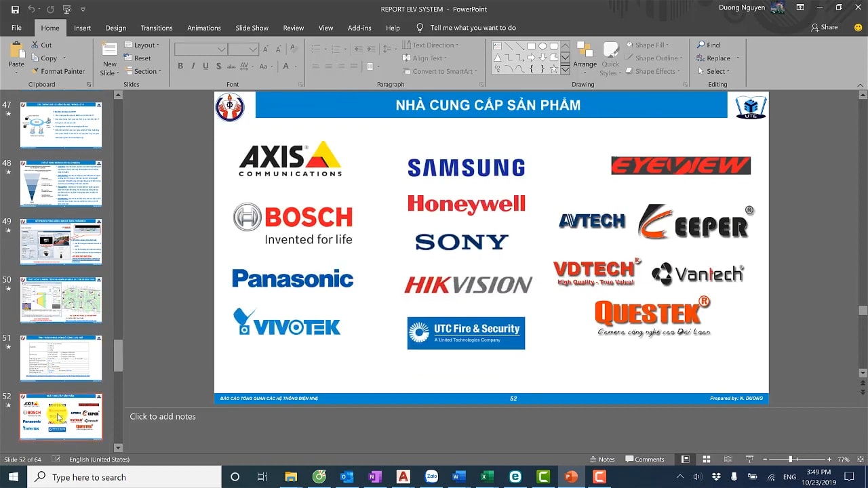Viewport: 868px width, 488px height.
Task: Open the Select dropdown in Editing
Action: pyautogui.click(x=713, y=71)
